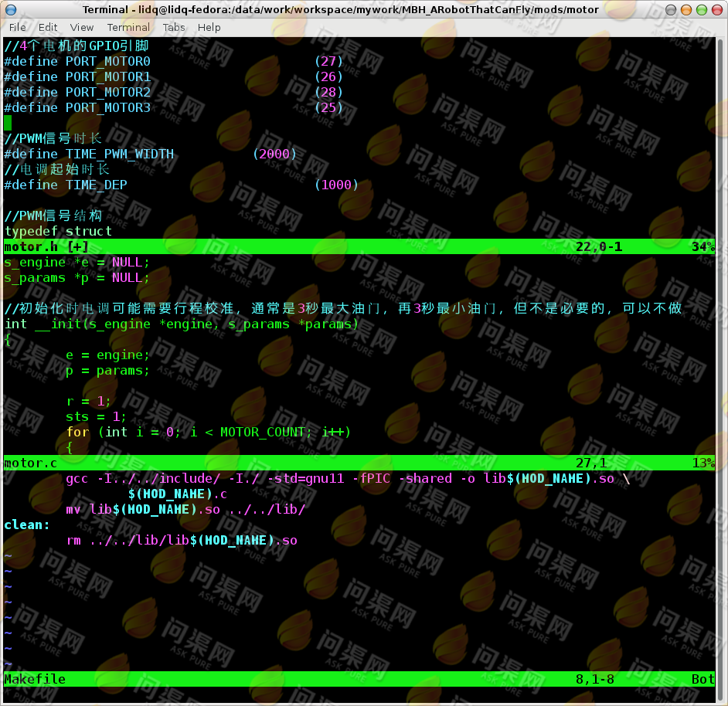
Task: Open the File menu
Action: point(18,27)
